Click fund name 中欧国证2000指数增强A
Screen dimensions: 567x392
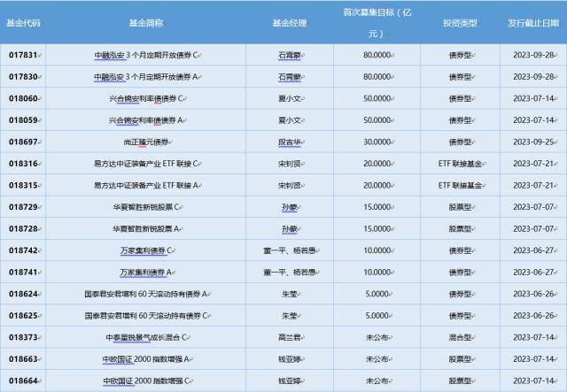click(146, 359)
